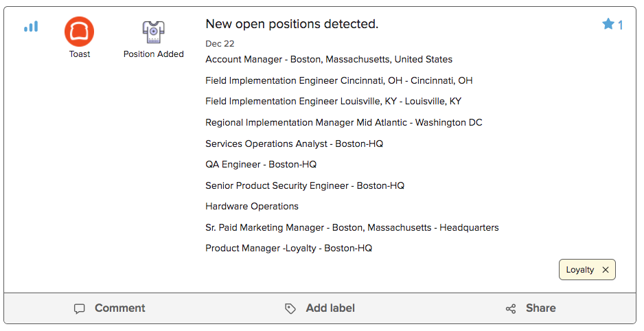The image size is (644, 331).
Task: Click the Position Added shirt icon
Action: (153, 32)
